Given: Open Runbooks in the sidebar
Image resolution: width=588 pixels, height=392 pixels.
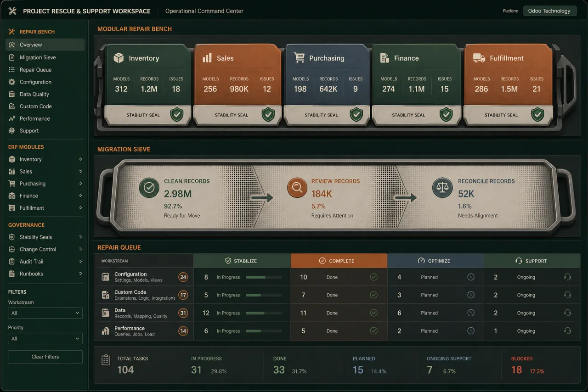Looking at the screenshot, I should (45, 274).
